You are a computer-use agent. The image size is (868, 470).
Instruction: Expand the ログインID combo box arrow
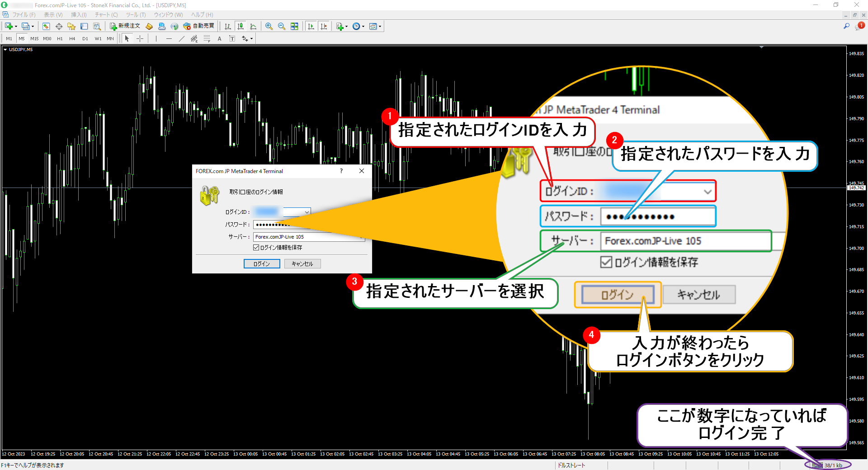[x=307, y=212]
